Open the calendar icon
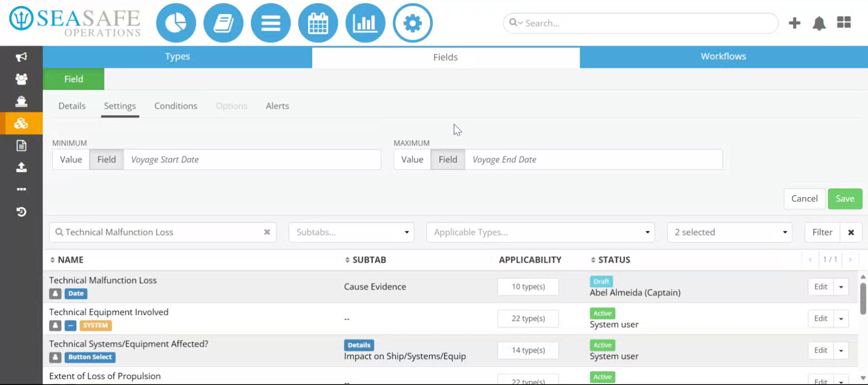 pos(318,23)
